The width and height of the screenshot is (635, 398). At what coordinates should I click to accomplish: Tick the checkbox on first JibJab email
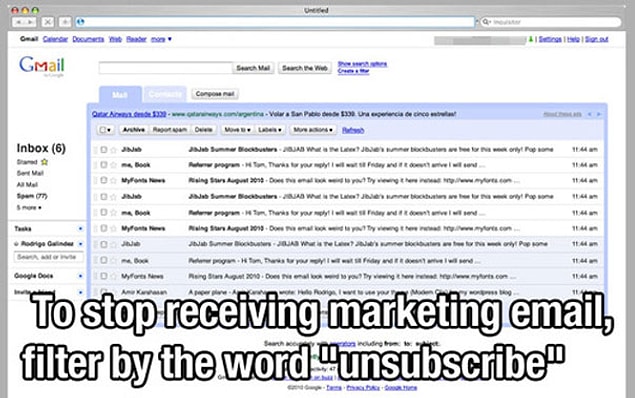[104, 149]
